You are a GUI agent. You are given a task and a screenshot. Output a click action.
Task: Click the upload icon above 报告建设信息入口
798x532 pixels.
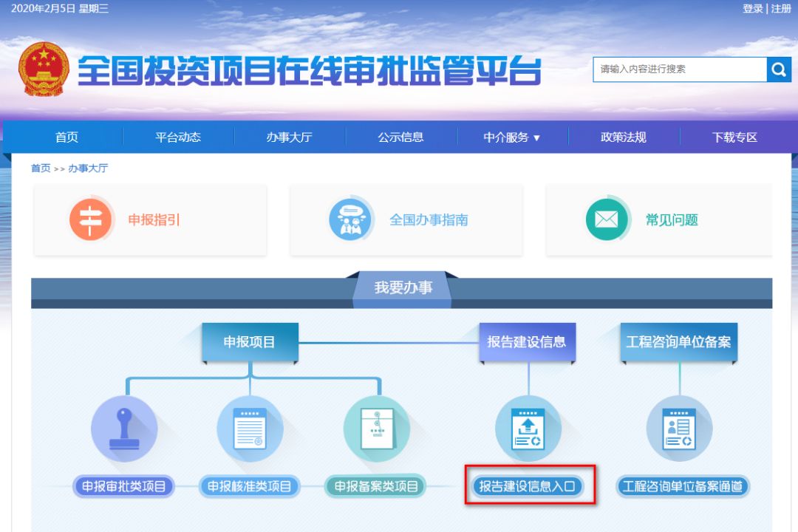(528, 429)
